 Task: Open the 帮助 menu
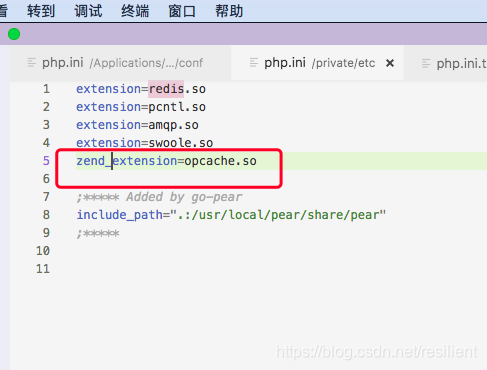229,11
